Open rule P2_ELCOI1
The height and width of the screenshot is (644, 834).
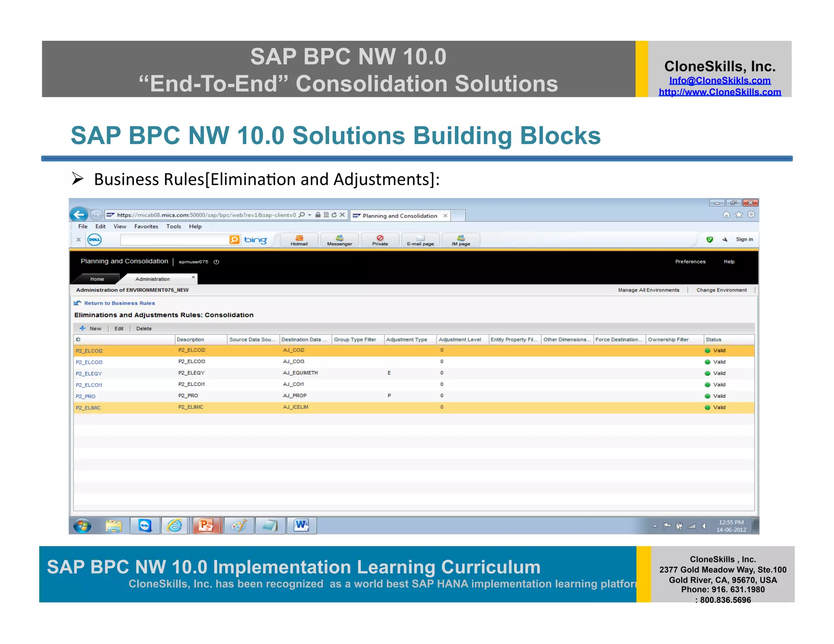(88, 385)
